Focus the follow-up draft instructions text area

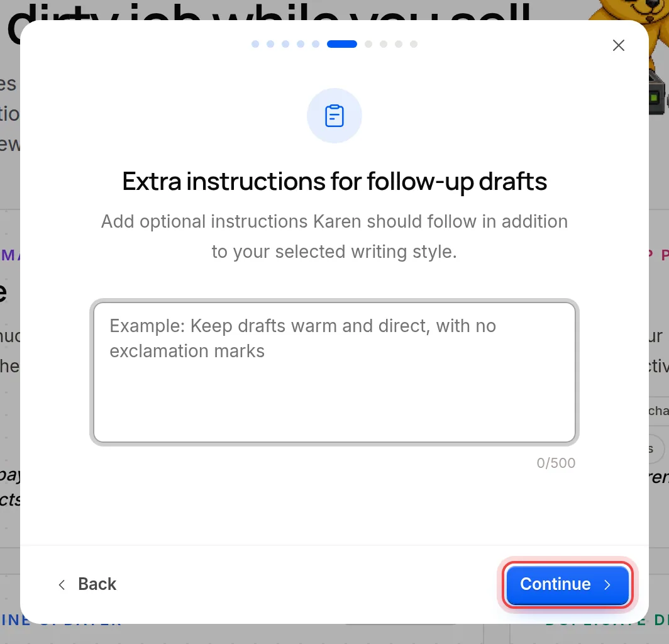[334, 372]
